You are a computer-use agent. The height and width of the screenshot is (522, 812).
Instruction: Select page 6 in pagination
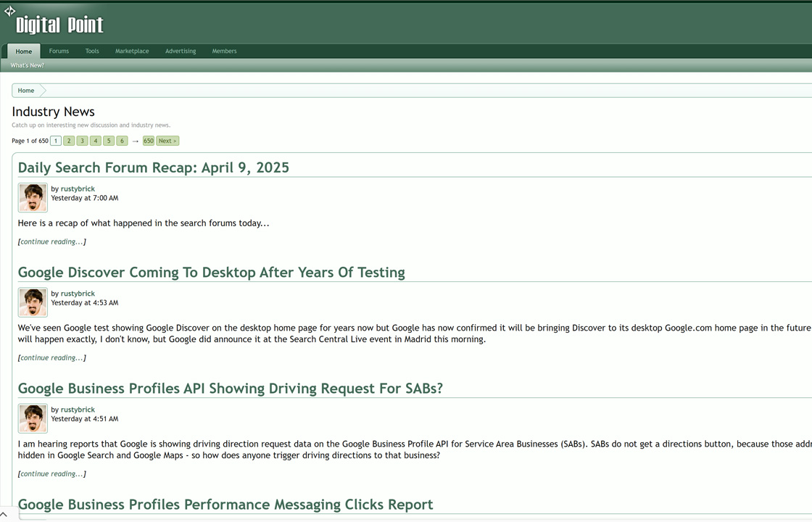click(x=123, y=141)
